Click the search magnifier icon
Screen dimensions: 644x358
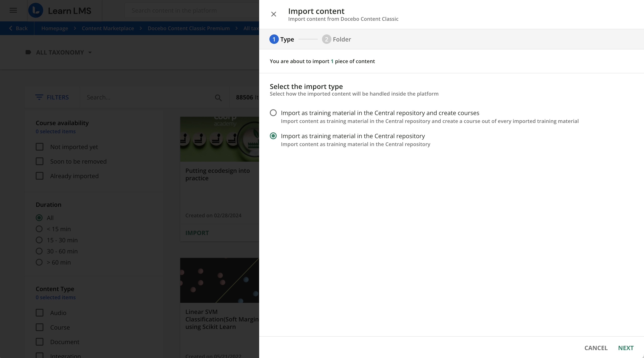tap(218, 98)
